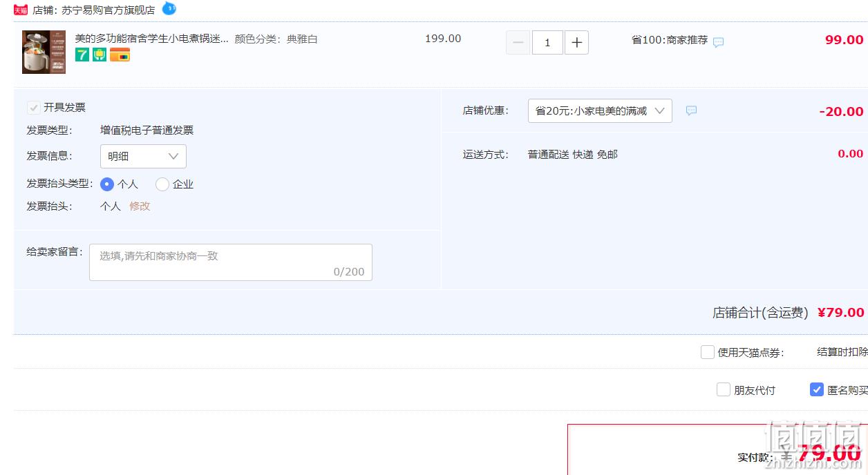Uncheck the 匿名购买 checkbox
868x475 pixels.
coord(817,389)
